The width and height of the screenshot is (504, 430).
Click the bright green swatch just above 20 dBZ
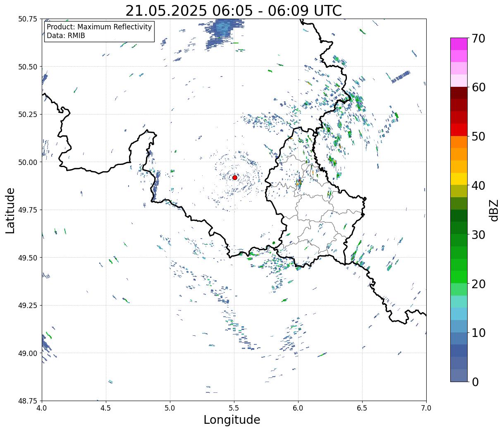click(x=459, y=277)
